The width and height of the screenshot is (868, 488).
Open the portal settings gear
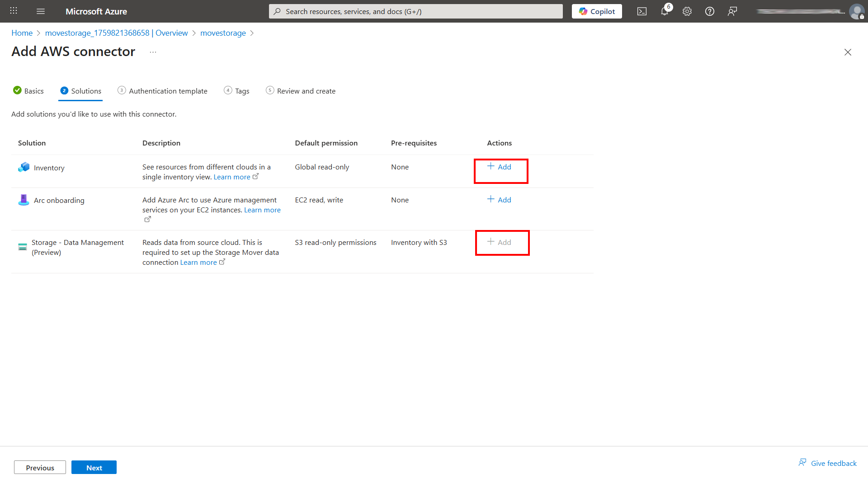(687, 11)
